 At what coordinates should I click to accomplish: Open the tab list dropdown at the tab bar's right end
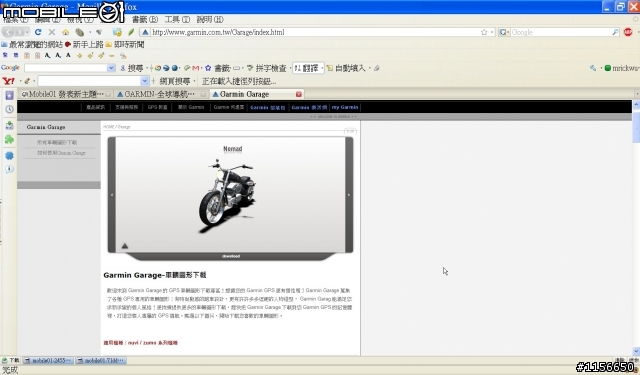pyautogui.click(x=637, y=94)
